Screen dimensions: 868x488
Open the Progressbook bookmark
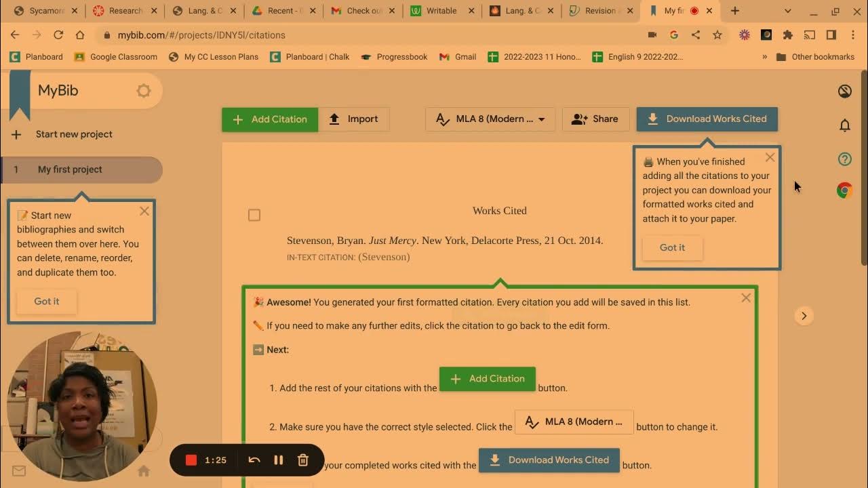coord(394,57)
